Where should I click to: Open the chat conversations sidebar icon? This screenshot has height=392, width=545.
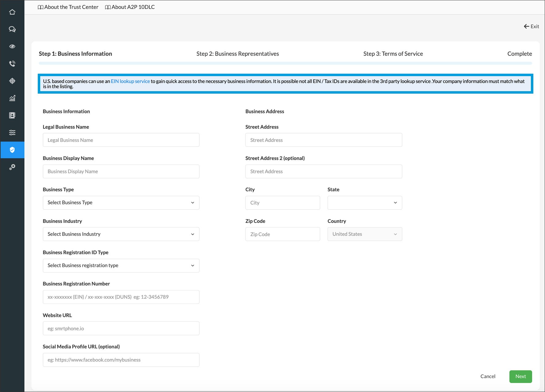[x=12, y=29]
